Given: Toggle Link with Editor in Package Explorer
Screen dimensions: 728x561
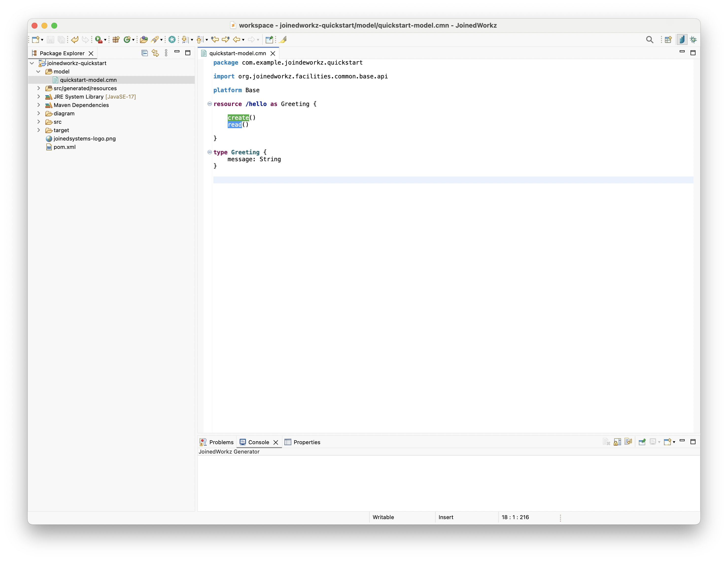Looking at the screenshot, I should click(x=155, y=53).
